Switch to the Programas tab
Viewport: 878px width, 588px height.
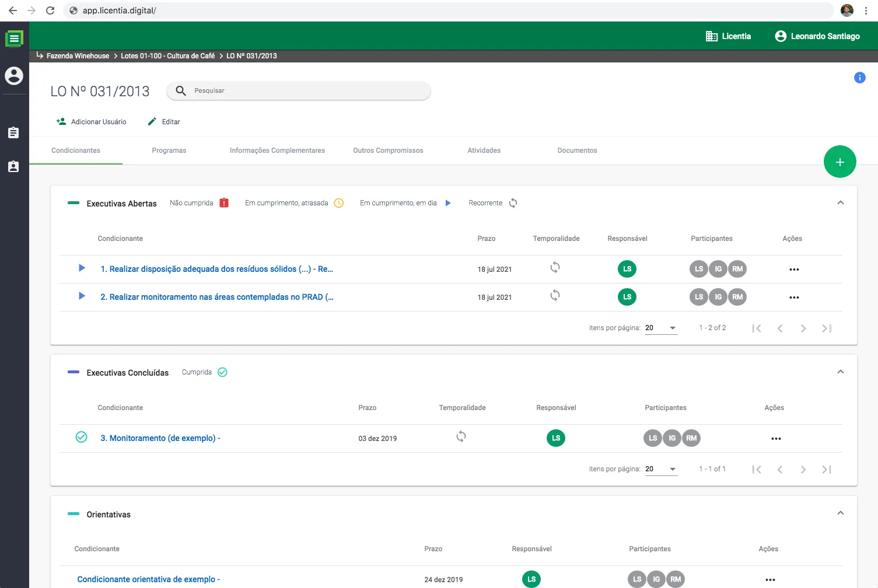coord(169,150)
